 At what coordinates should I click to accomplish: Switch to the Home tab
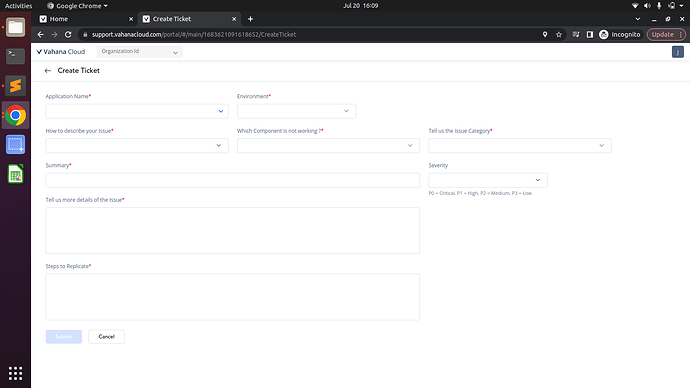coord(86,19)
